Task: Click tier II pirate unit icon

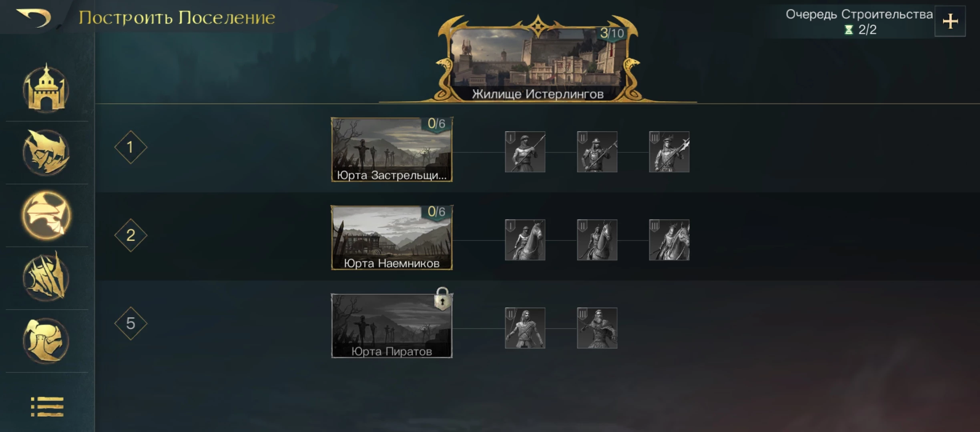Action: 525,328
